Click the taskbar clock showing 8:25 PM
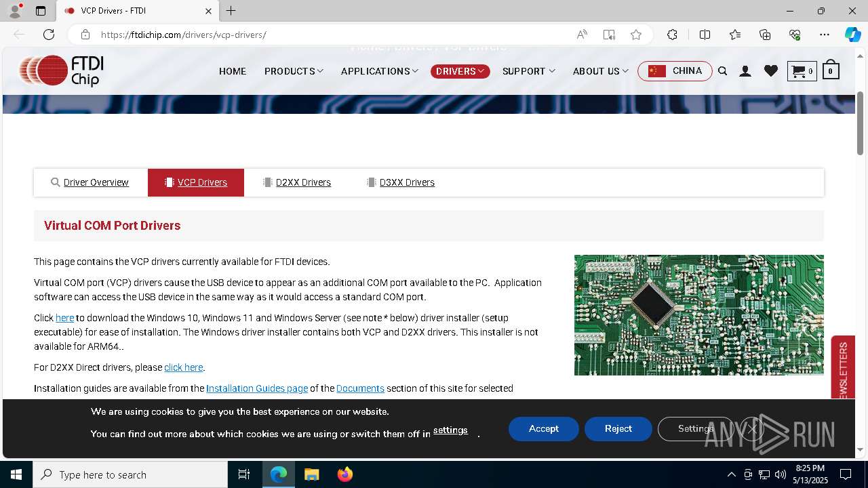Screen dimensions: 868x488 [810, 474]
